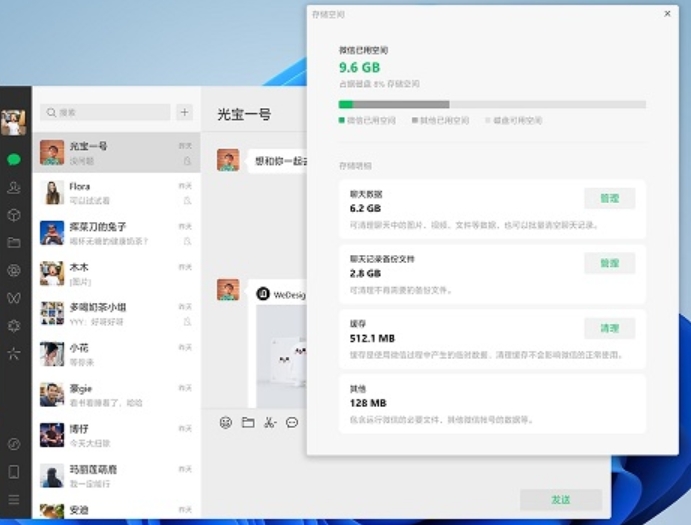Select the scissors screenshot tool in chat toolbar
The width and height of the screenshot is (691, 525).
tap(270, 422)
